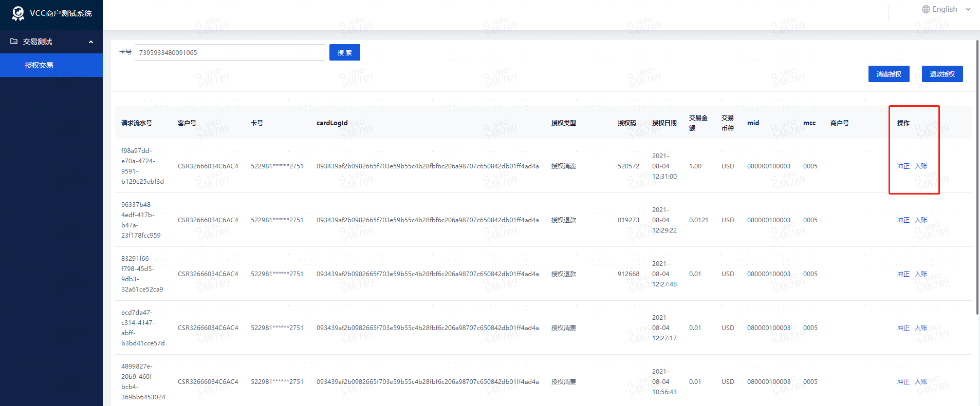Open the English language dropdown arrow
Image resolution: width=980 pixels, height=406 pixels.
tap(968, 9)
